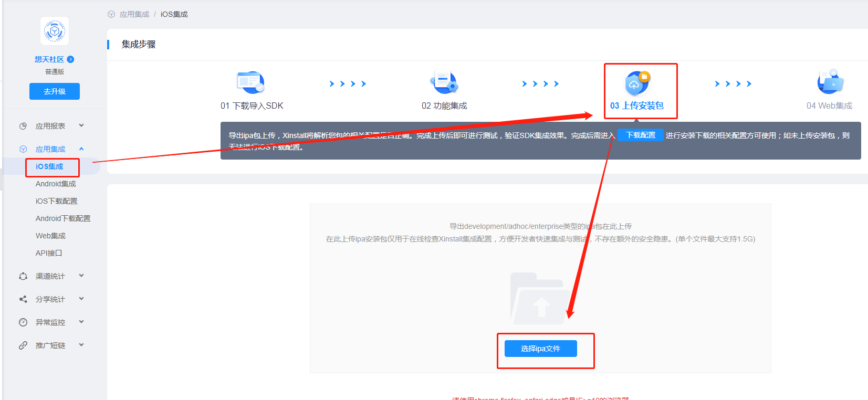Expand the 推广短链 menu chevron
This screenshot has width=868, height=400.
81,345
